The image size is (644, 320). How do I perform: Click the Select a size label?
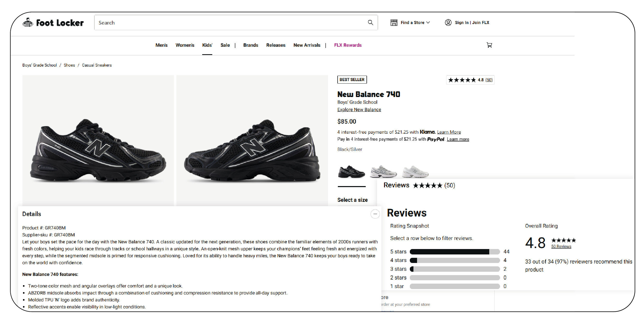[x=353, y=200]
